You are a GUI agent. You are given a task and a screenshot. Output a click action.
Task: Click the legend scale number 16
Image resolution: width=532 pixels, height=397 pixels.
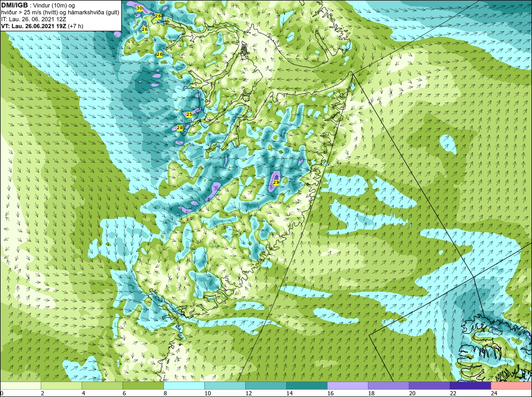pyautogui.click(x=330, y=393)
